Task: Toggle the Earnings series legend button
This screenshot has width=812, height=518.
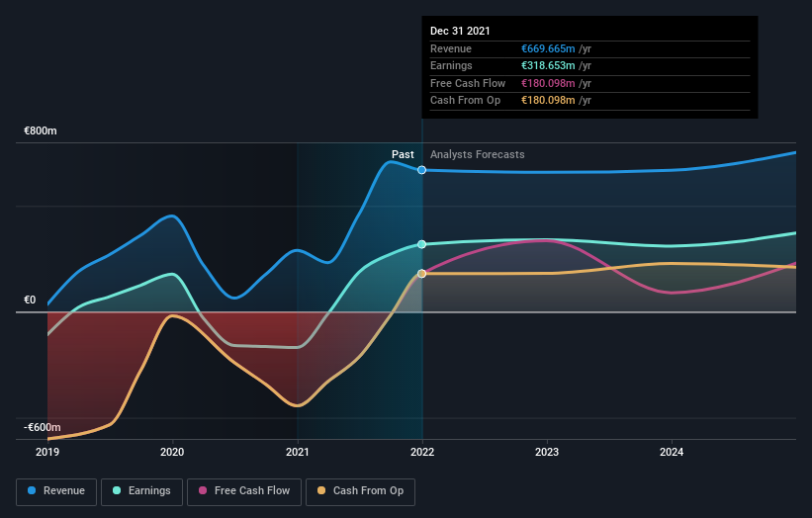Action: click(141, 491)
